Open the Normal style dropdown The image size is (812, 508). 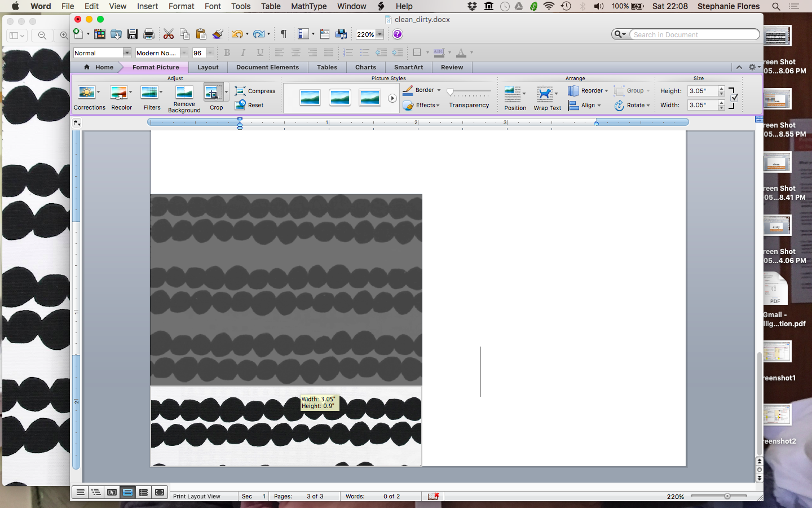pos(127,52)
